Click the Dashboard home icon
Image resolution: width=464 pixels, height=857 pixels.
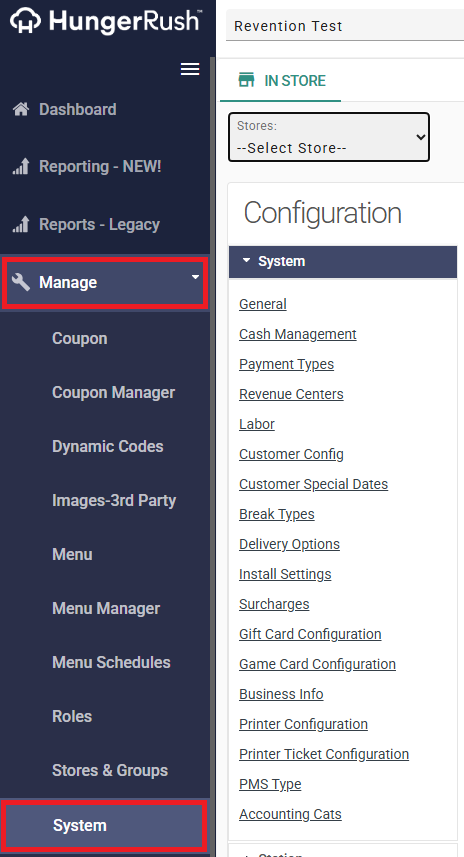21,109
